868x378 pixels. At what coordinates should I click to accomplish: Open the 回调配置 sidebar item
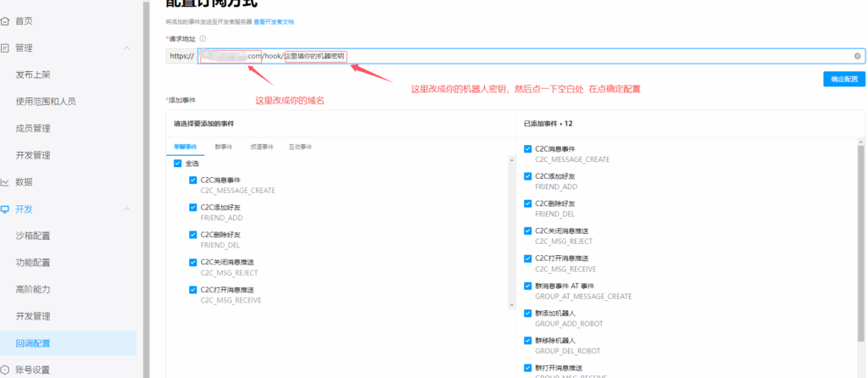tap(34, 343)
